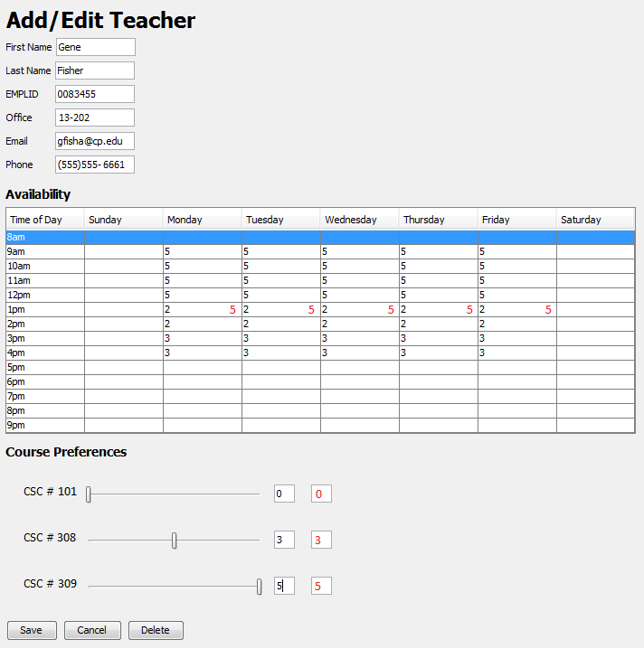The width and height of the screenshot is (644, 649).
Task: Select the Wednesday 1pm availability cell
Action: 359,309
